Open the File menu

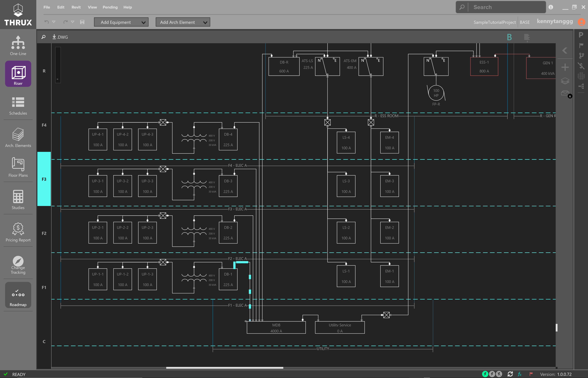tap(47, 7)
